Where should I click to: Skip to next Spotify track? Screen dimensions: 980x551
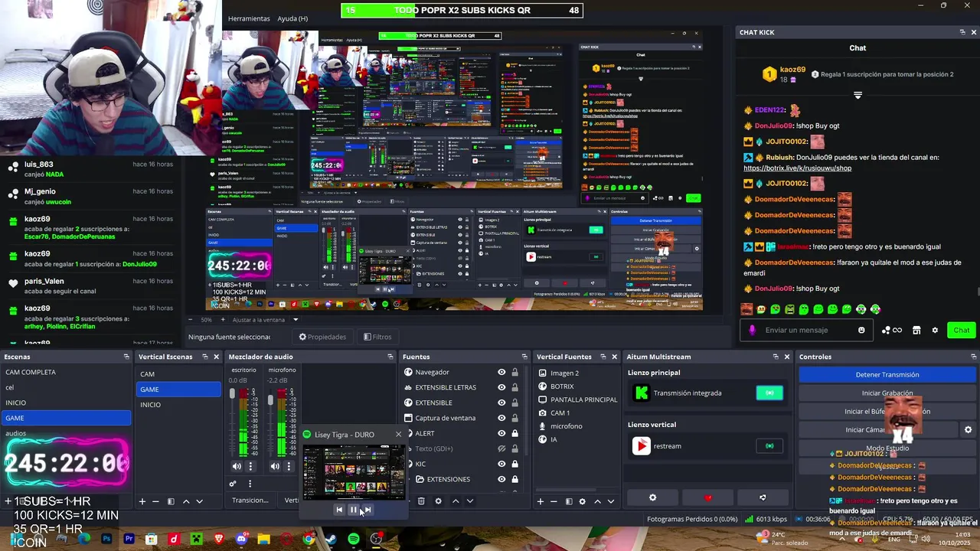[x=367, y=510]
